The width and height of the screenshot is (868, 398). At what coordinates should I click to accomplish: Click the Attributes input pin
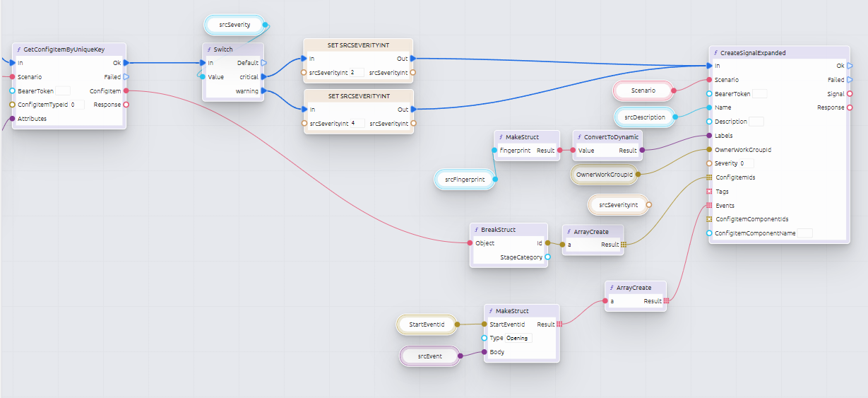pyautogui.click(x=12, y=119)
